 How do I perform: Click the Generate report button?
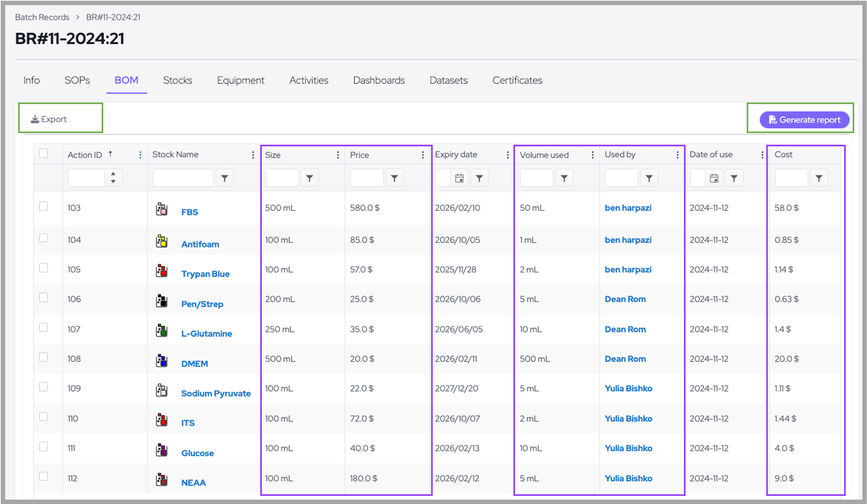click(x=804, y=120)
